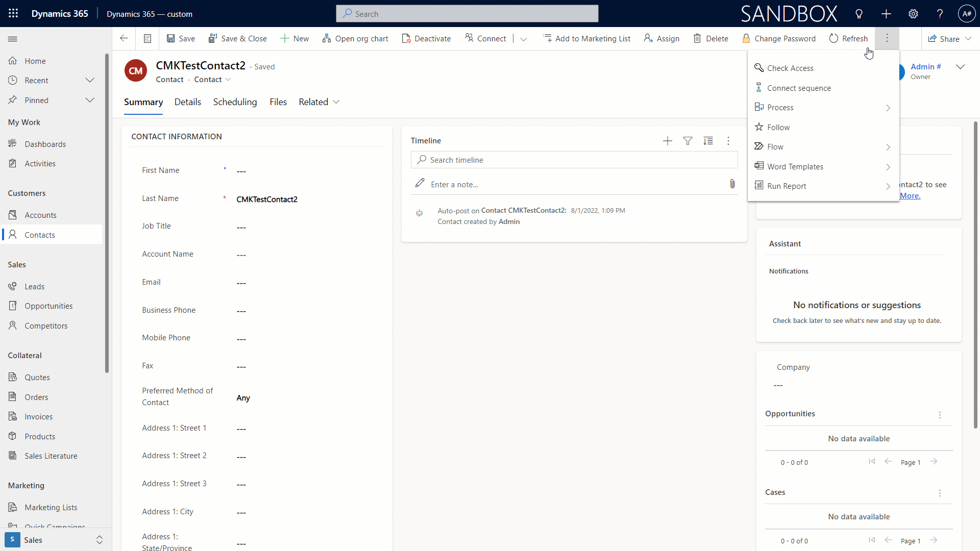This screenshot has width=980, height=551.
Task: Open the Dynamics 365 app launcher grid
Action: click(x=13, y=13)
